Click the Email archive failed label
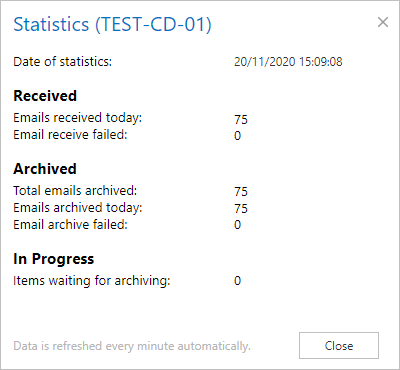400x370 pixels. 70,225
